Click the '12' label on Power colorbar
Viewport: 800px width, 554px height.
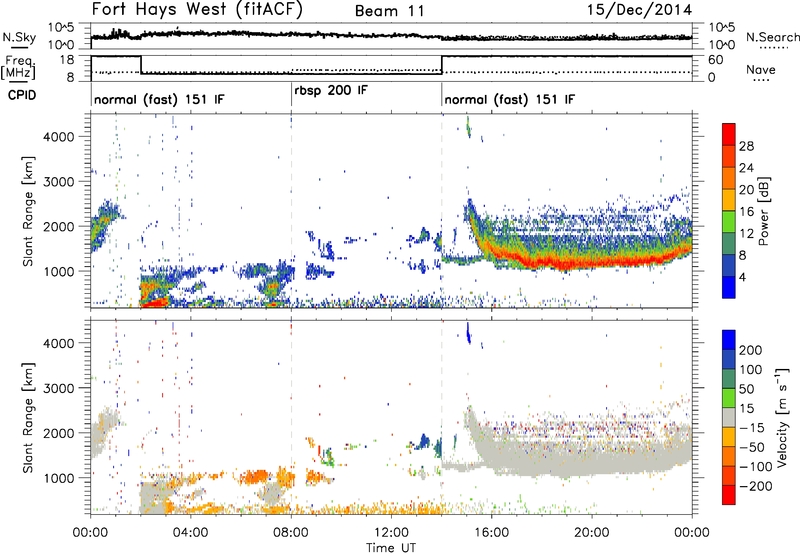[746, 234]
